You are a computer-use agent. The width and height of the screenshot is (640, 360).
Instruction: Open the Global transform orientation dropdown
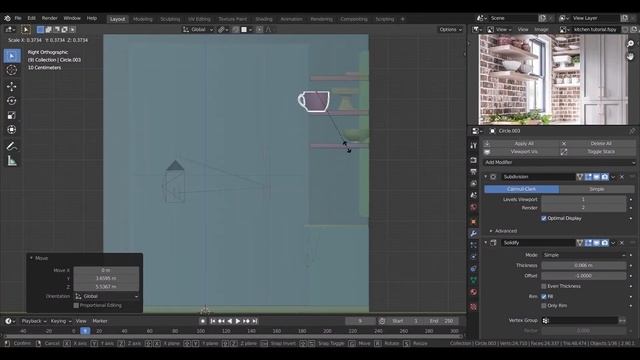198,29
